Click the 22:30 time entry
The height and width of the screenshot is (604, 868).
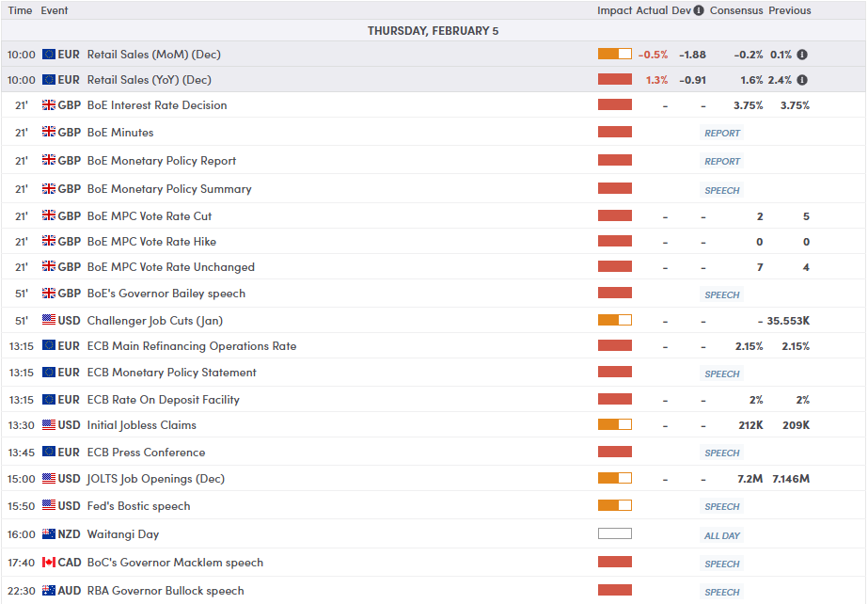(21, 591)
